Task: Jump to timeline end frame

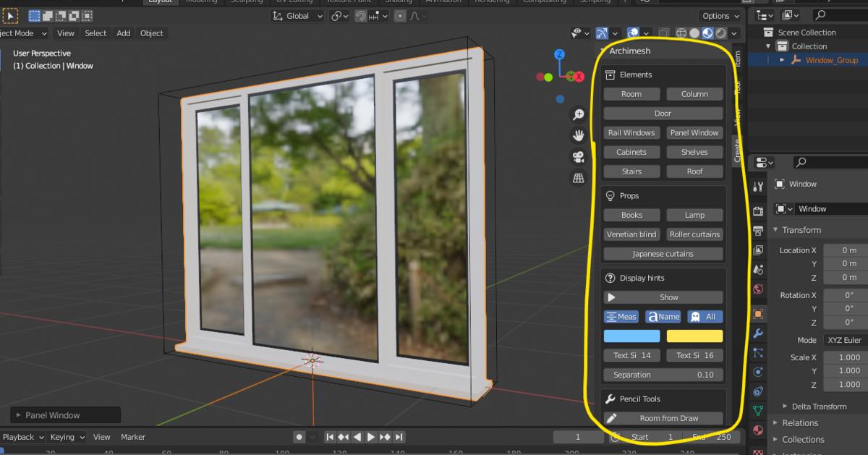Action: pos(399,437)
